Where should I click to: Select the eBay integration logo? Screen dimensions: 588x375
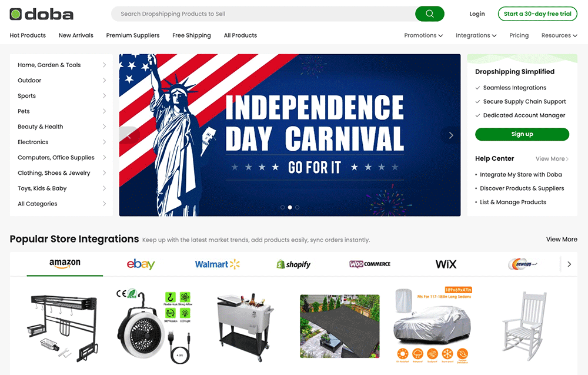[141, 264]
